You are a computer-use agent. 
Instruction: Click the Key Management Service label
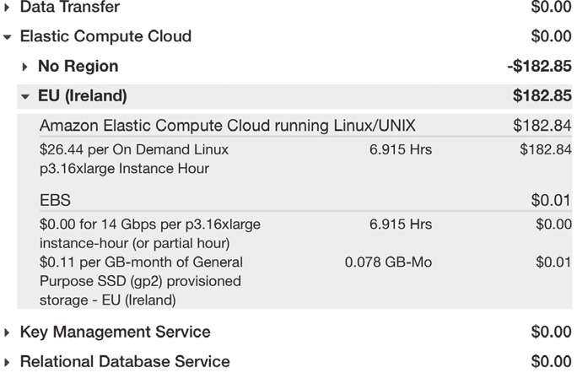(115, 332)
